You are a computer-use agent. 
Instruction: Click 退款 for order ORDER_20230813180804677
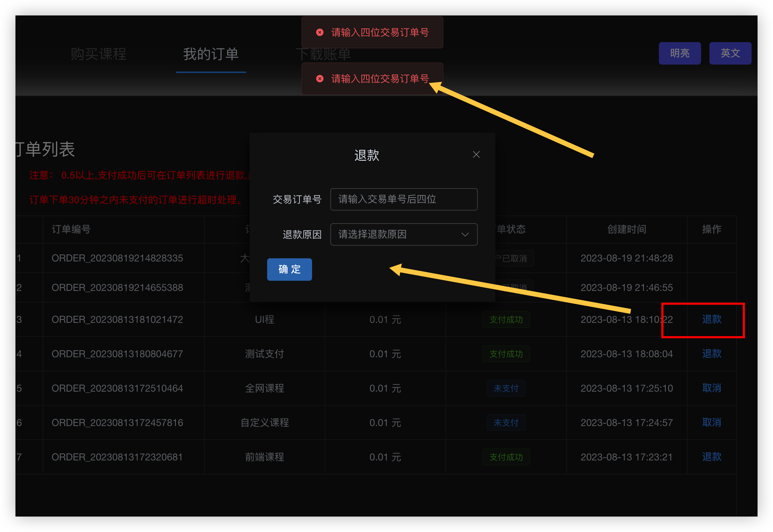(712, 354)
